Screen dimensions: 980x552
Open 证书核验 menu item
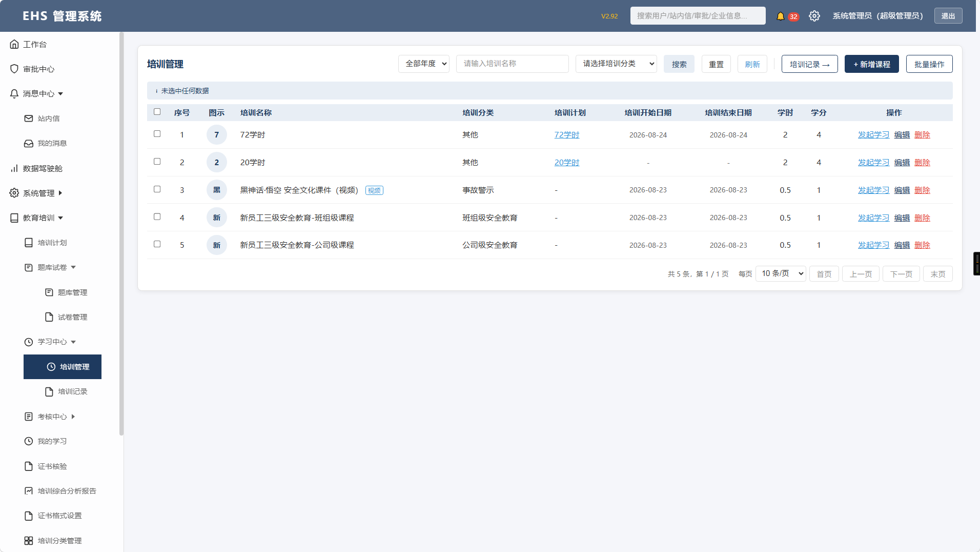[x=52, y=466]
